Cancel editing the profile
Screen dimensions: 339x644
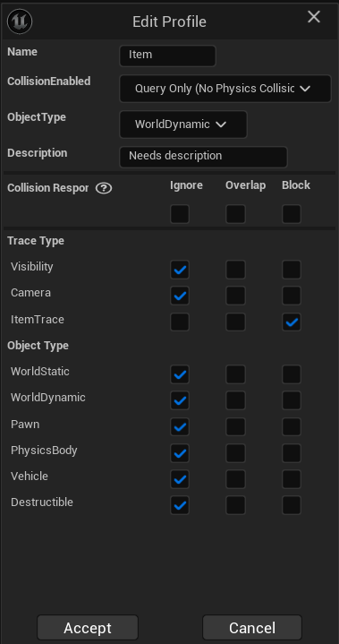click(x=252, y=628)
